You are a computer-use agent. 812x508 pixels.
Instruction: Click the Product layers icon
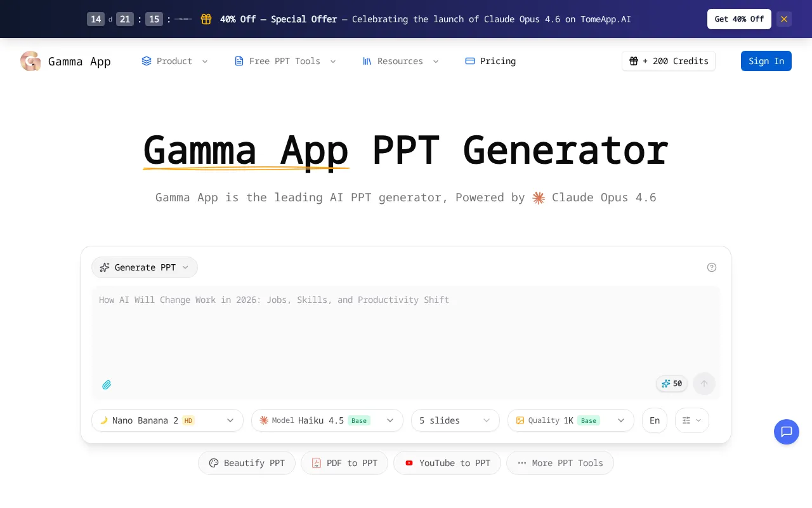tap(147, 61)
